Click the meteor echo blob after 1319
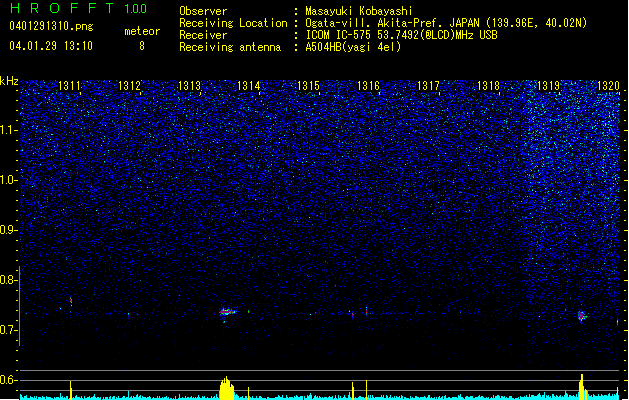629x400 pixels. [x=581, y=316]
